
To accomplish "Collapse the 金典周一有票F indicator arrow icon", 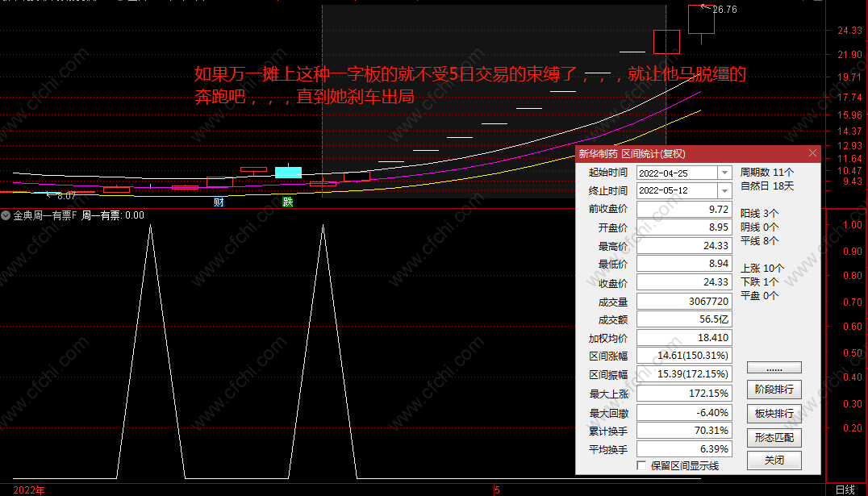I will pos(6,215).
